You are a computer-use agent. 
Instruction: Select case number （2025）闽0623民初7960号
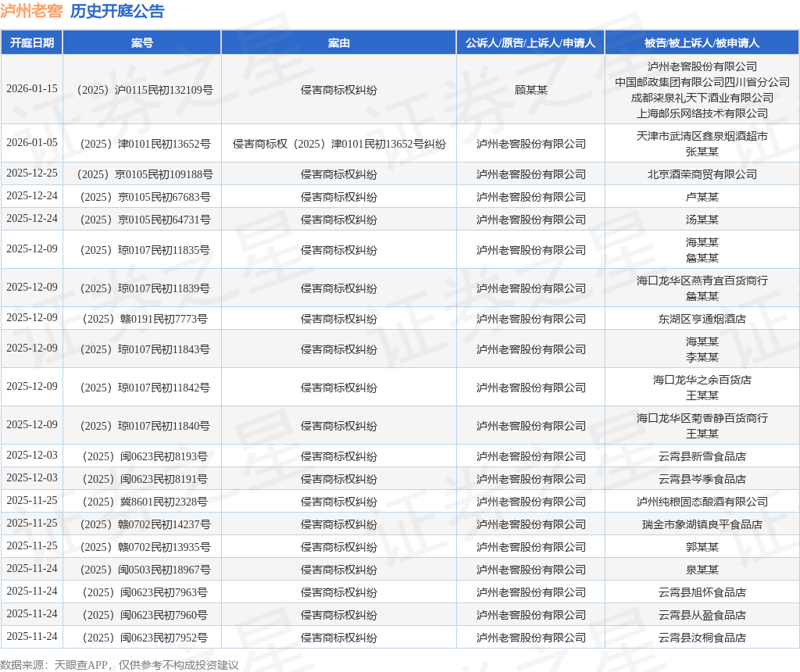[142, 616]
